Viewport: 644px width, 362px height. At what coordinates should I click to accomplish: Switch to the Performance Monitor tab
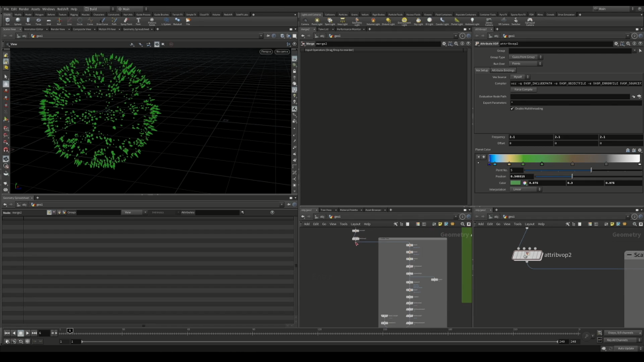(x=349, y=29)
